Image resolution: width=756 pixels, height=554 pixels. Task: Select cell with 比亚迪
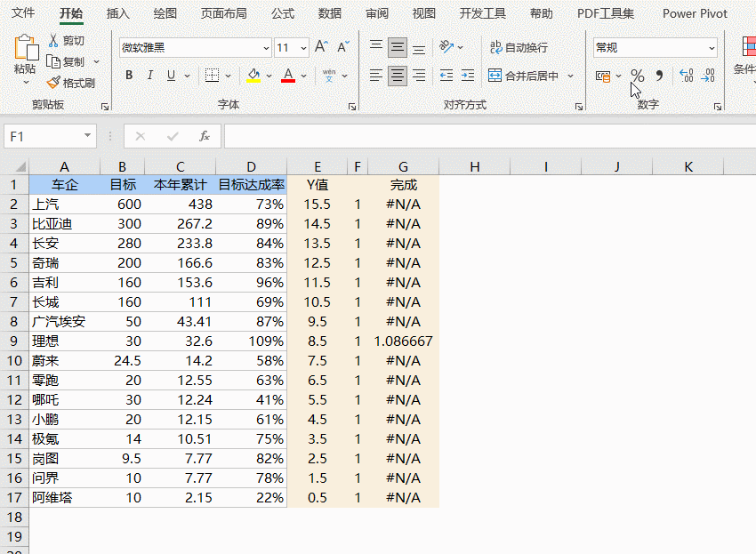(x=65, y=224)
